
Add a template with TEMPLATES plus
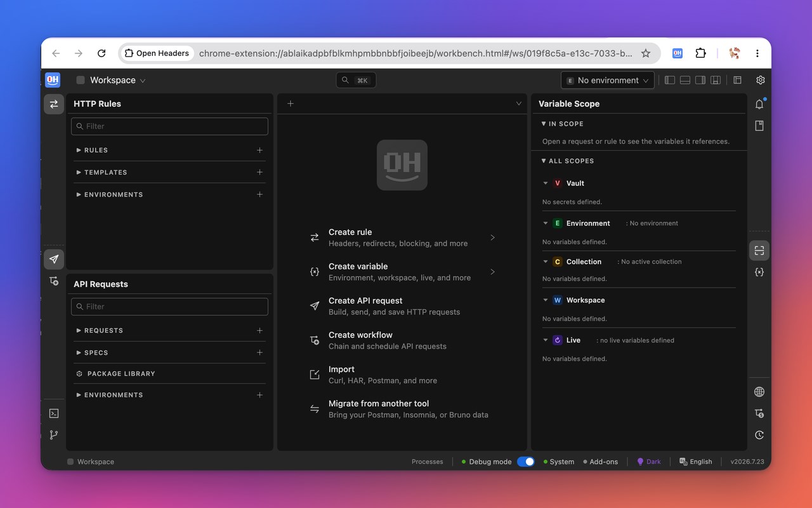(259, 172)
